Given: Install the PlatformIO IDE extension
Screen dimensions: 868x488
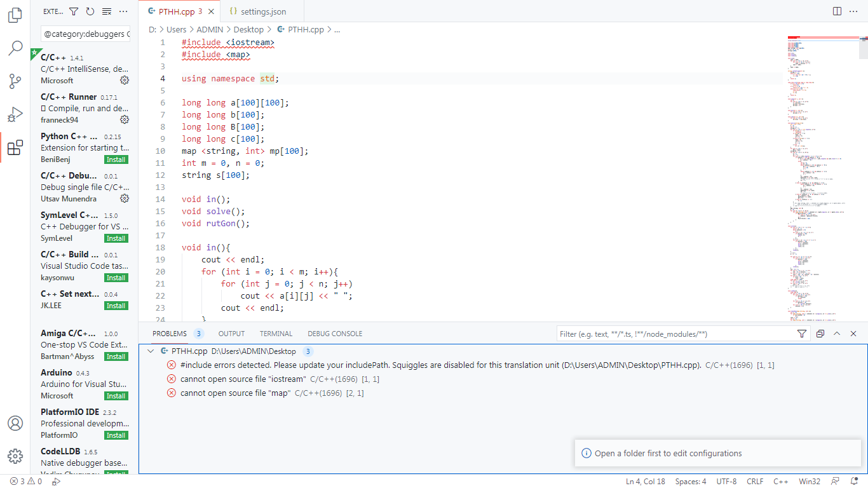Looking at the screenshot, I should [116, 435].
